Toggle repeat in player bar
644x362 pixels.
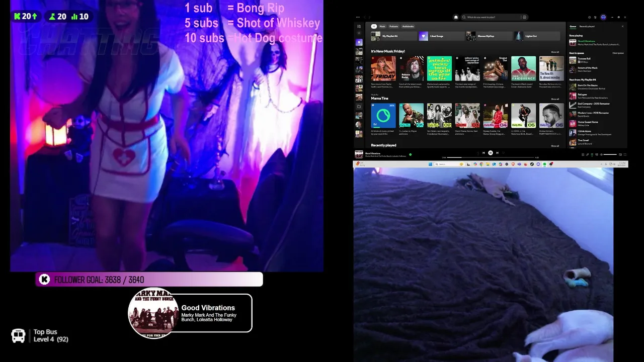503,153
